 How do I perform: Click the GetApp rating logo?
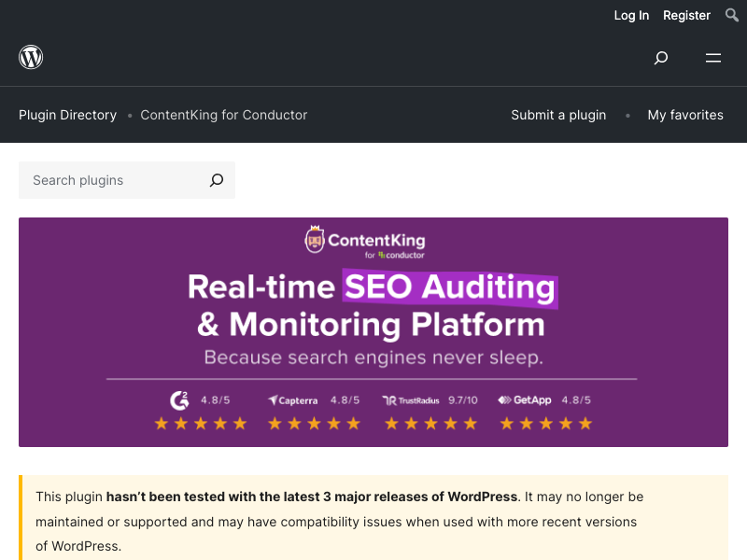[525, 400]
